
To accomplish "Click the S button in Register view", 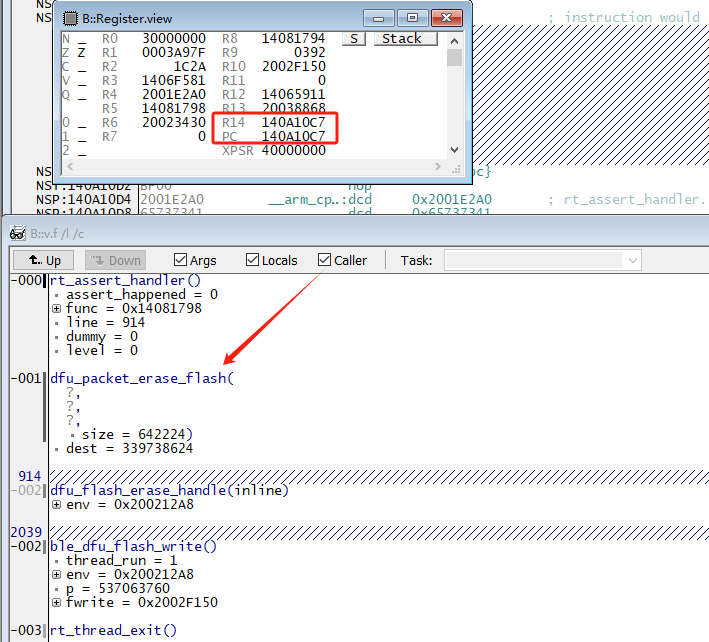I will [354, 38].
